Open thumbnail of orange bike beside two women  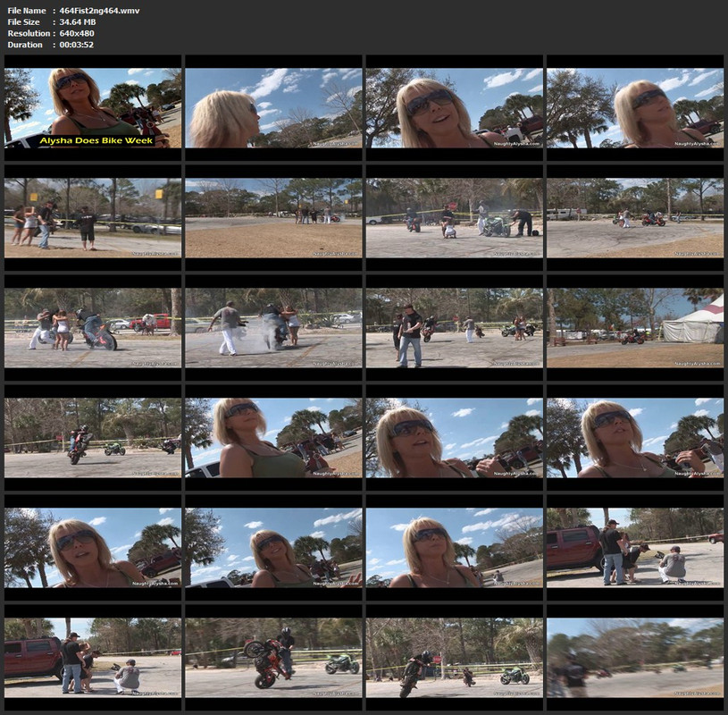(93, 328)
